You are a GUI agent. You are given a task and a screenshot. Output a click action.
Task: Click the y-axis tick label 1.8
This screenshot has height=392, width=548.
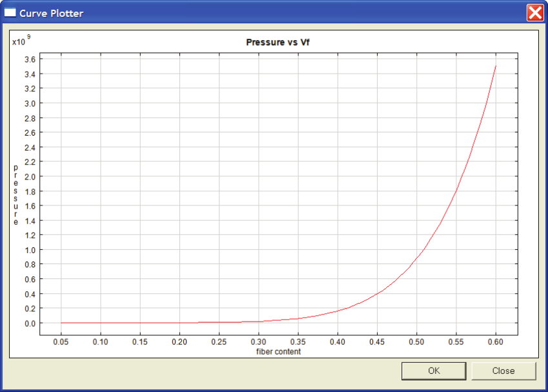point(30,192)
